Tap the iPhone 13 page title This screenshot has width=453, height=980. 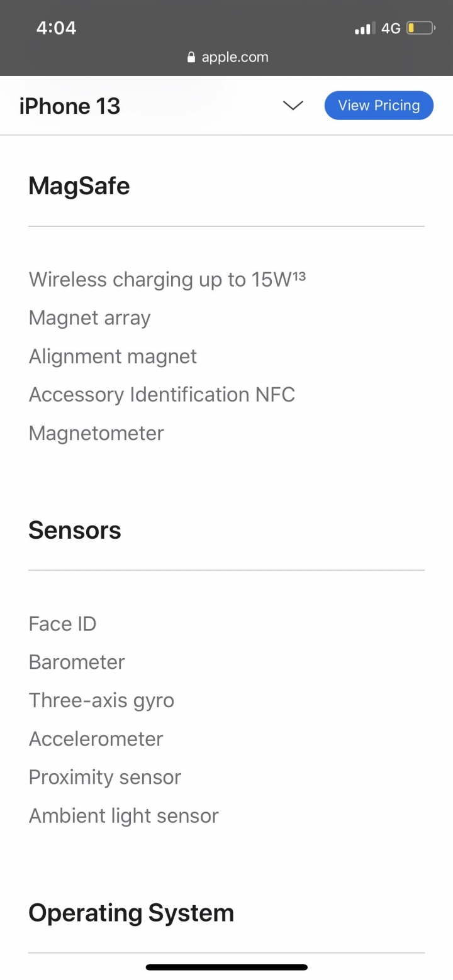pyautogui.click(x=70, y=106)
